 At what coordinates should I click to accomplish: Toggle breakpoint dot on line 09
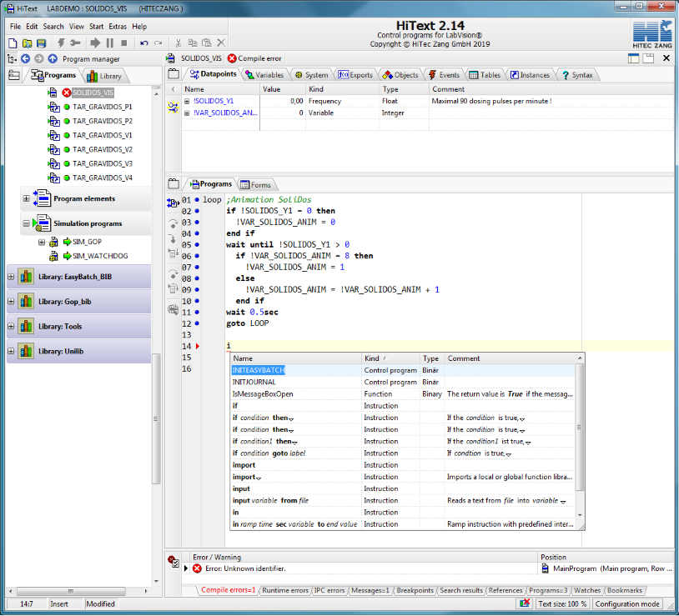pos(197,289)
